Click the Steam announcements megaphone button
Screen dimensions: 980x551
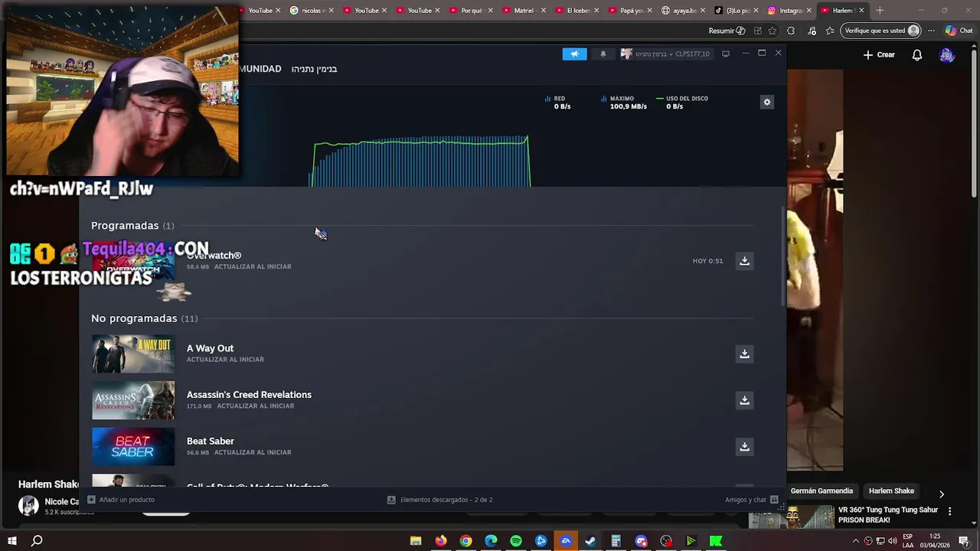574,54
